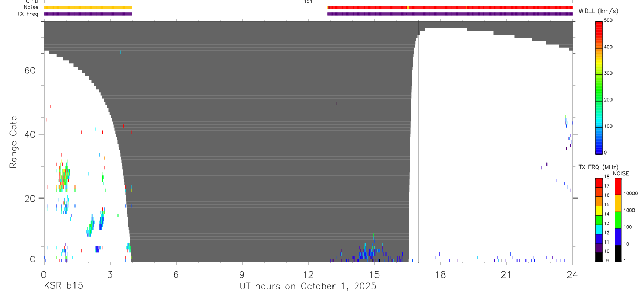This screenshot has height=297, width=644.
Task: Click the Noise row label
Action: tap(31, 7)
